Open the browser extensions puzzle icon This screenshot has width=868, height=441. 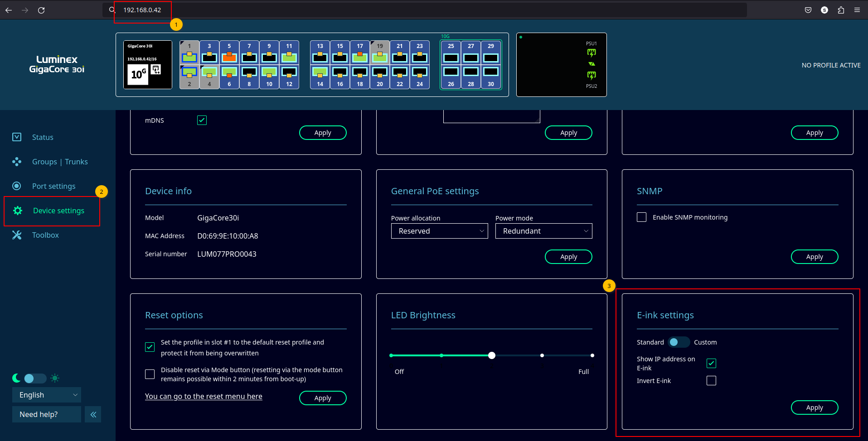[x=841, y=10]
